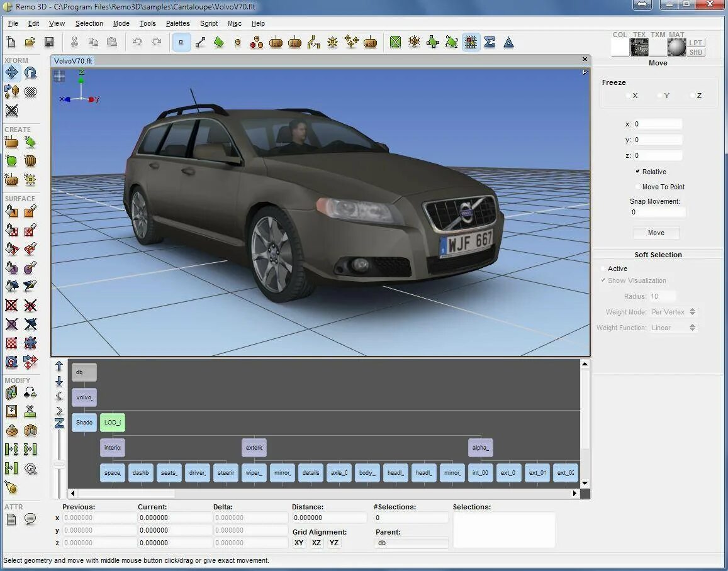Click the hierarchy horizontal scrollbar right arrow
The height and width of the screenshot is (571, 728).
574,494
